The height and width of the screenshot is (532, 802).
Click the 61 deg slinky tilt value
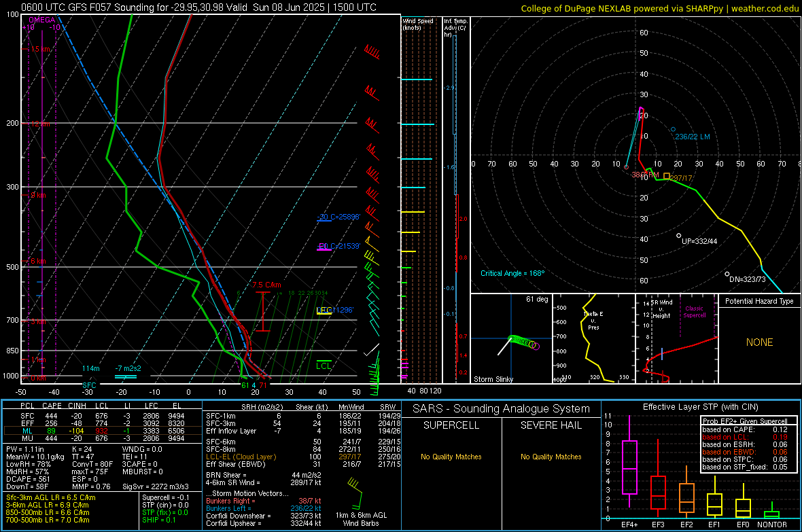(x=536, y=299)
